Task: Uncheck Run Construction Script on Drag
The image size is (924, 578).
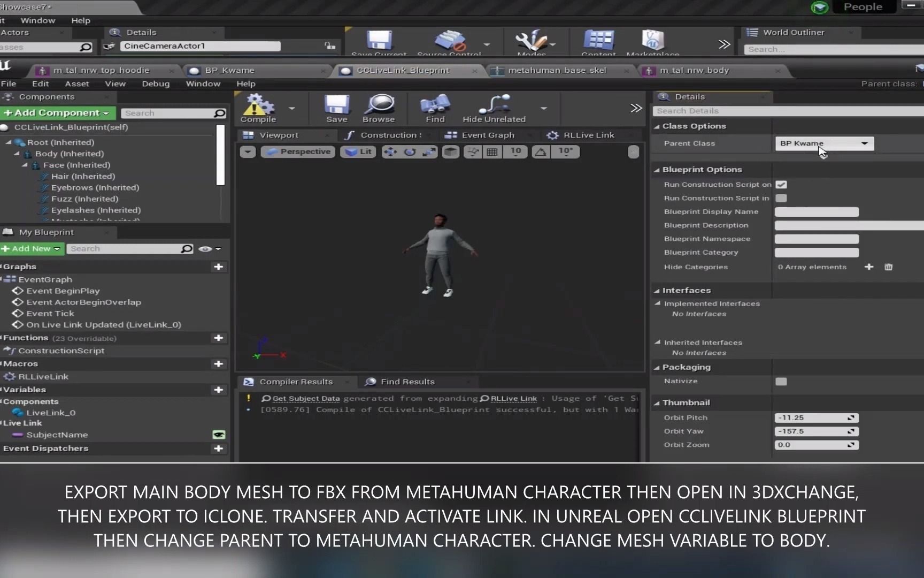Action: tap(781, 184)
